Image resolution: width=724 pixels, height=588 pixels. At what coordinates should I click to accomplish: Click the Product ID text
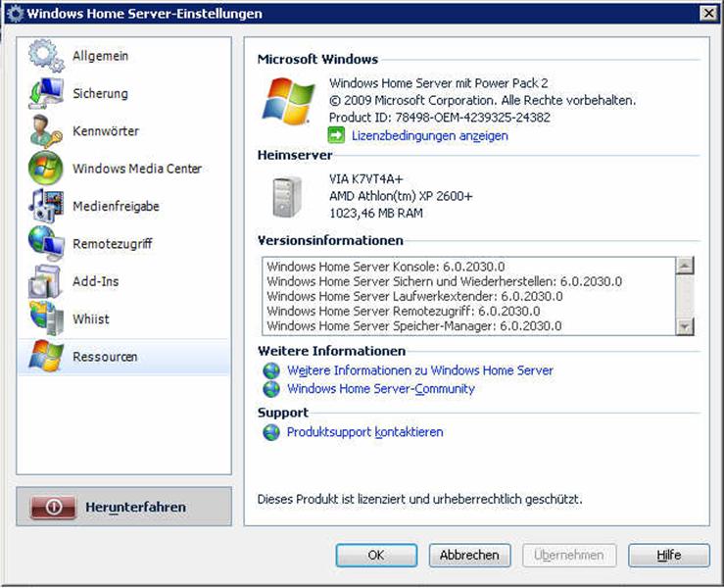pos(440,118)
